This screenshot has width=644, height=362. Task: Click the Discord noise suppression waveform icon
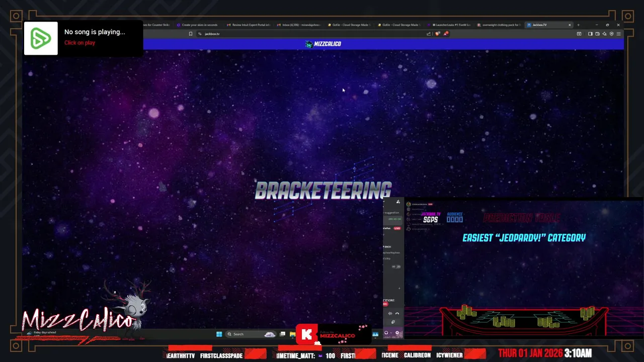click(390, 313)
